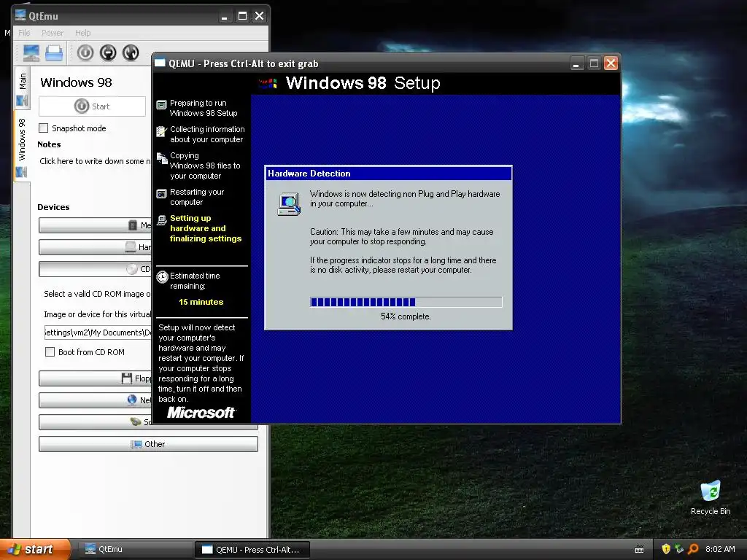Click the Start button for Windows 98 machine
Viewport: 747px width, 560px height.
pos(93,106)
